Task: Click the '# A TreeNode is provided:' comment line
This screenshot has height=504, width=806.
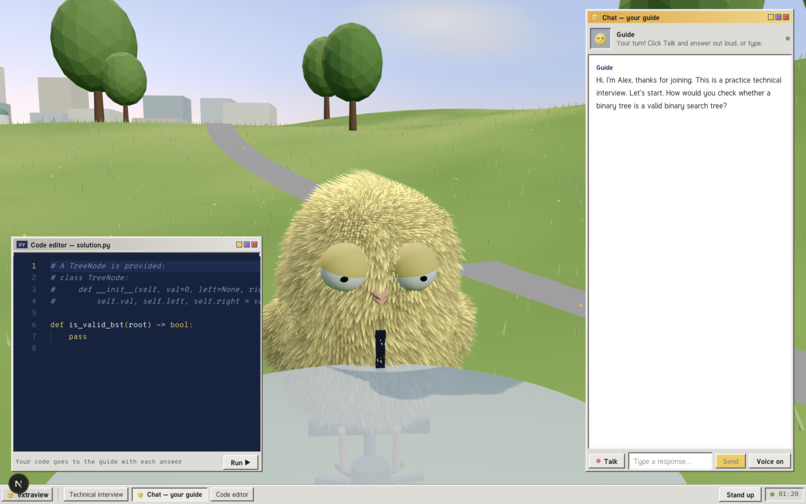Action: tap(108, 266)
